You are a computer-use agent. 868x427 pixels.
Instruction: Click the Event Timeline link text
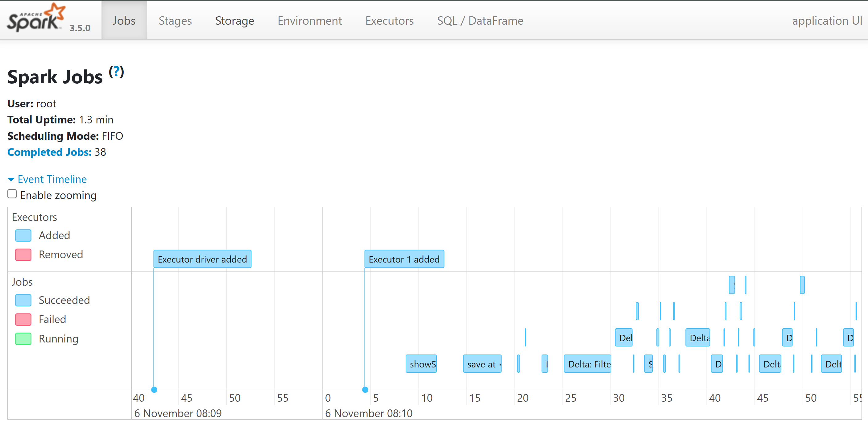[52, 179]
